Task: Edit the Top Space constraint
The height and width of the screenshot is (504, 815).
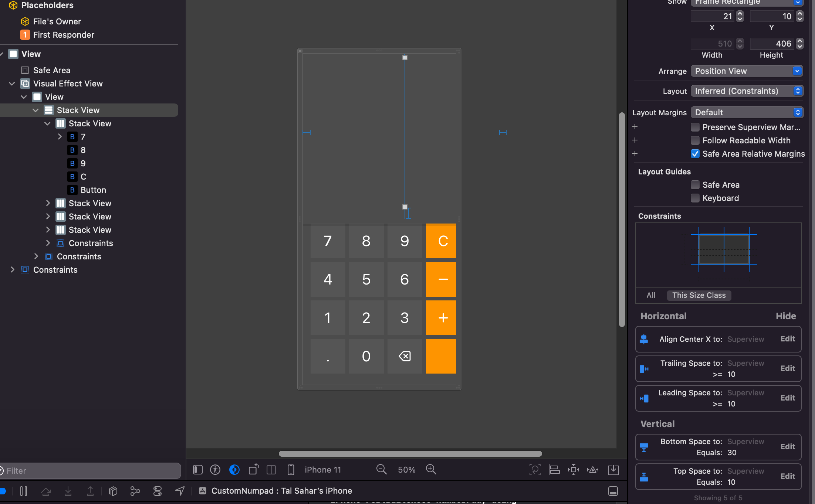Action: 788,476
